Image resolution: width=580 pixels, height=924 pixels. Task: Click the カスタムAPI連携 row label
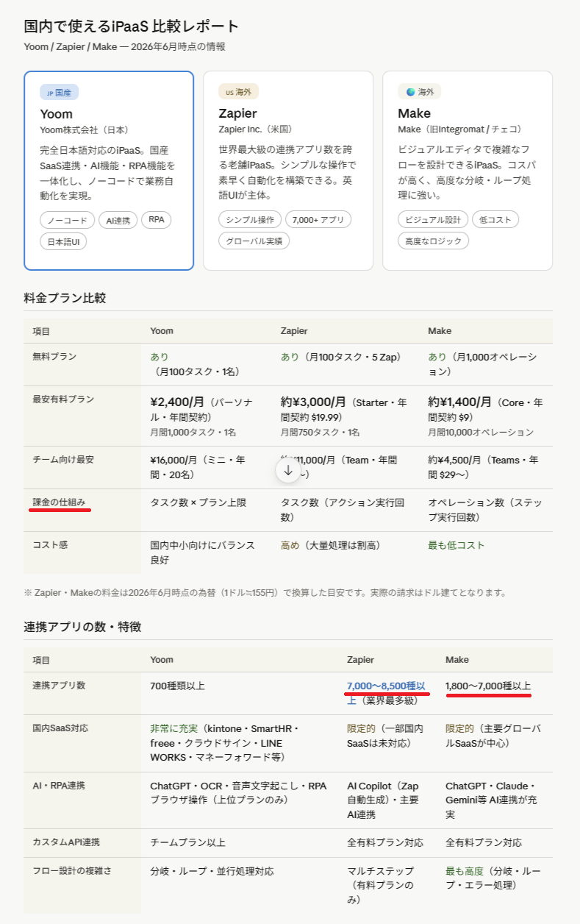click(66, 842)
